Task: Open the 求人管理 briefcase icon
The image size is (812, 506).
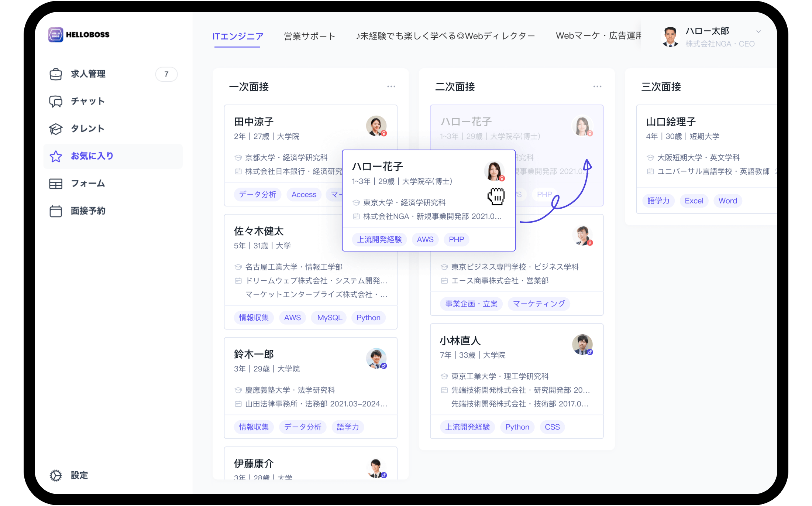Action: pyautogui.click(x=56, y=74)
